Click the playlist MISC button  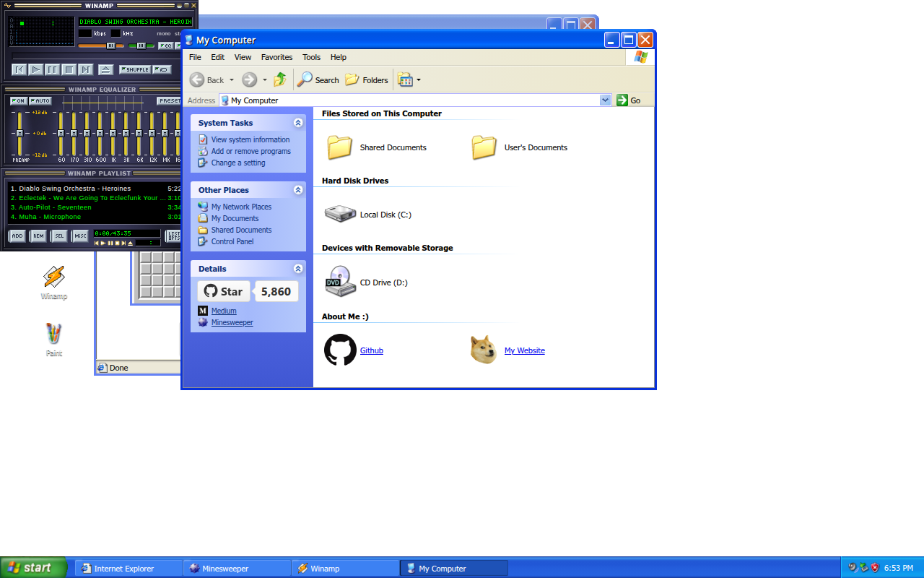(80, 236)
